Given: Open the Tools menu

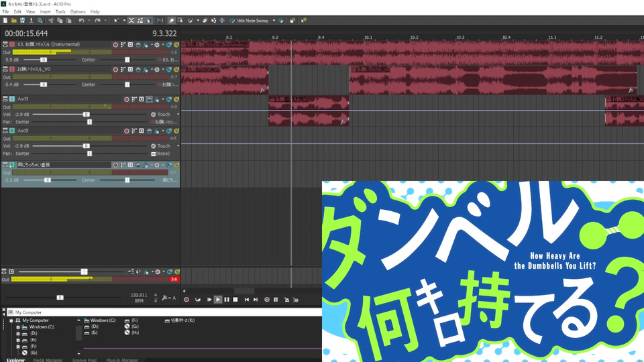Looking at the screenshot, I should click(x=60, y=11).
